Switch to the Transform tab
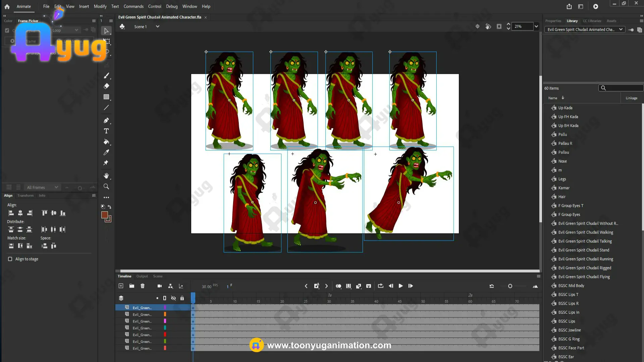 25,195
